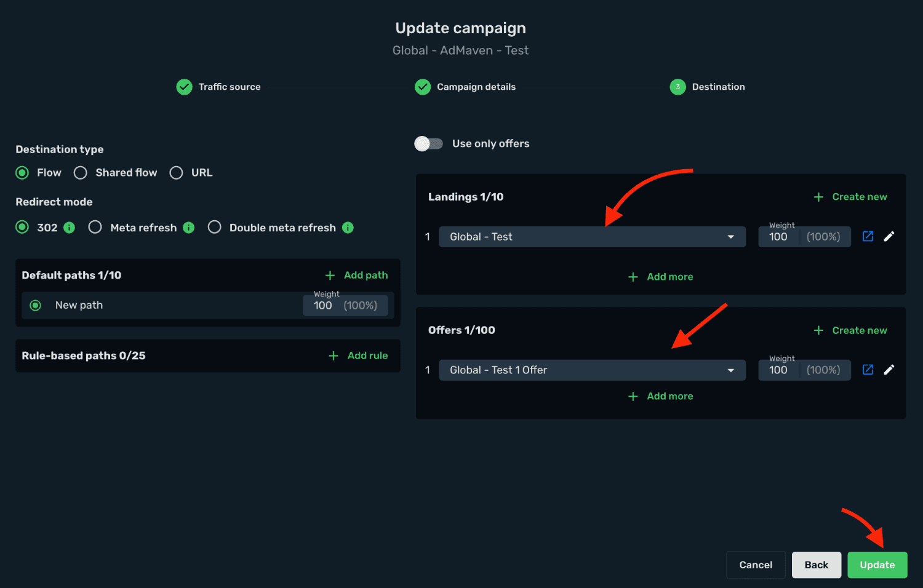Viewport: 923px width, 588px height.
Task: Show info about Meta refresh mode
Action: (189, 228)
